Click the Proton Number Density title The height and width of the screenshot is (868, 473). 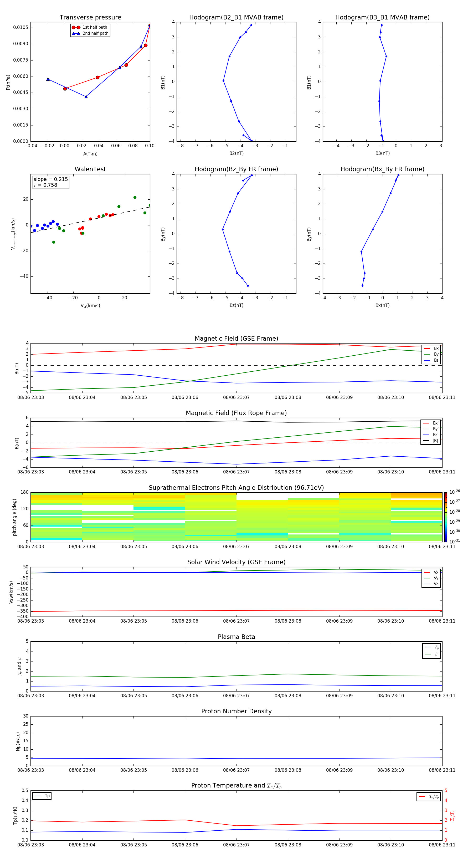pos(236,711)
